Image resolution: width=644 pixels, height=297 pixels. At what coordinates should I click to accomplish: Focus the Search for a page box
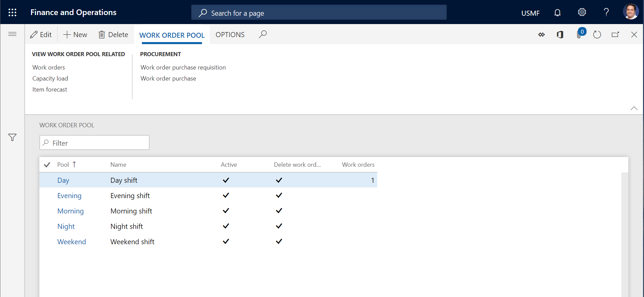319,13
